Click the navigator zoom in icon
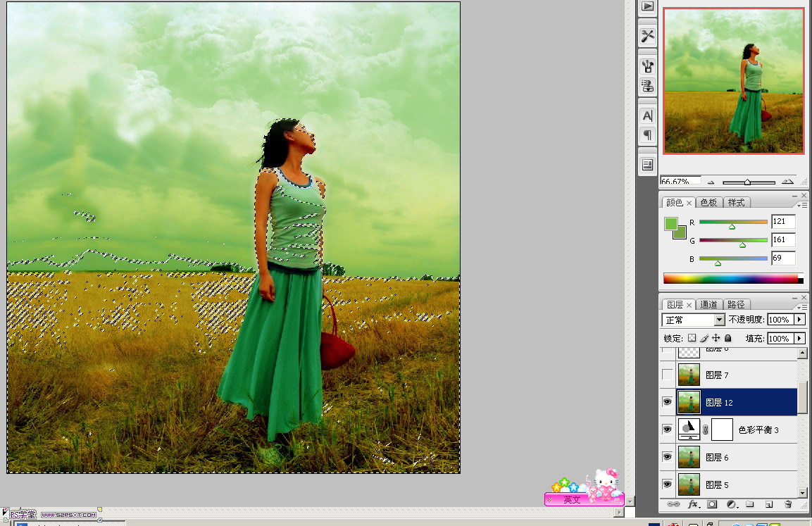This screenshot has height=526, width=812. [x=787, y=182]
